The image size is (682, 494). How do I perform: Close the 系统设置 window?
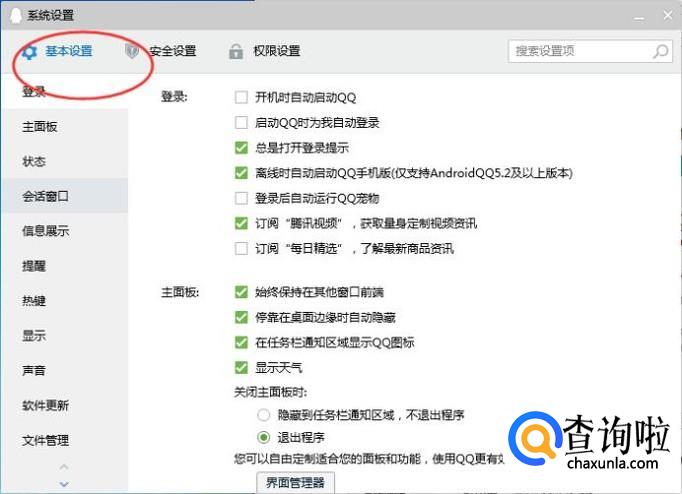[668, 15]
